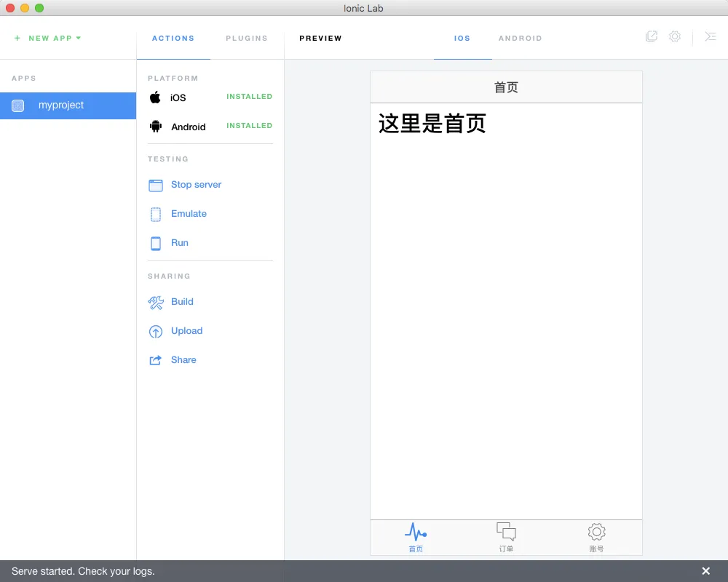Click the plus icon beside New App

(17, 38)
